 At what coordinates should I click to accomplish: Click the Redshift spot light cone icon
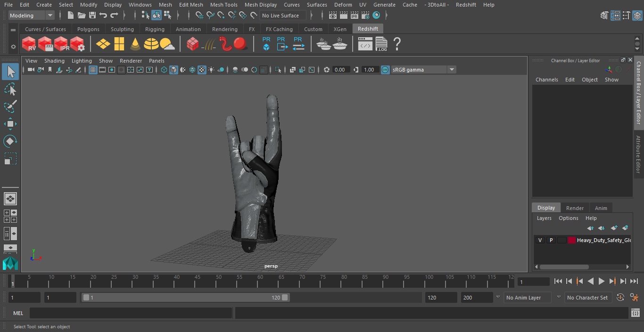pos(135,44)
